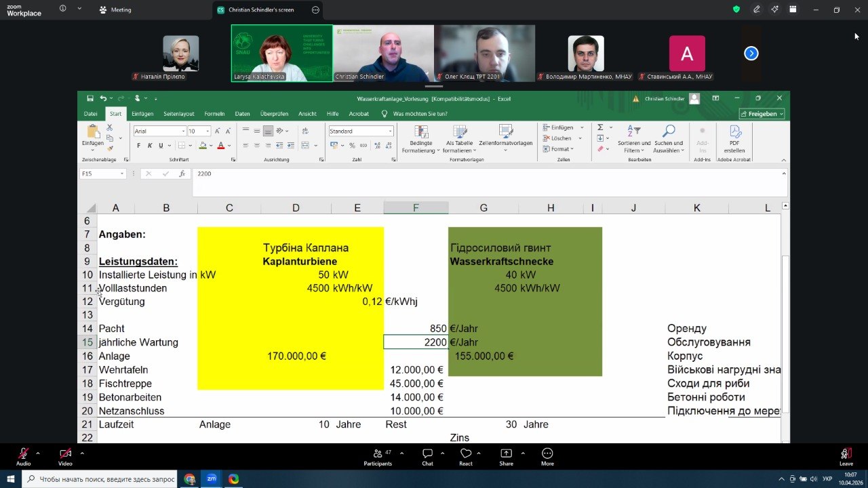
Task: Click the Share screen icon
Action: (506, 454)
